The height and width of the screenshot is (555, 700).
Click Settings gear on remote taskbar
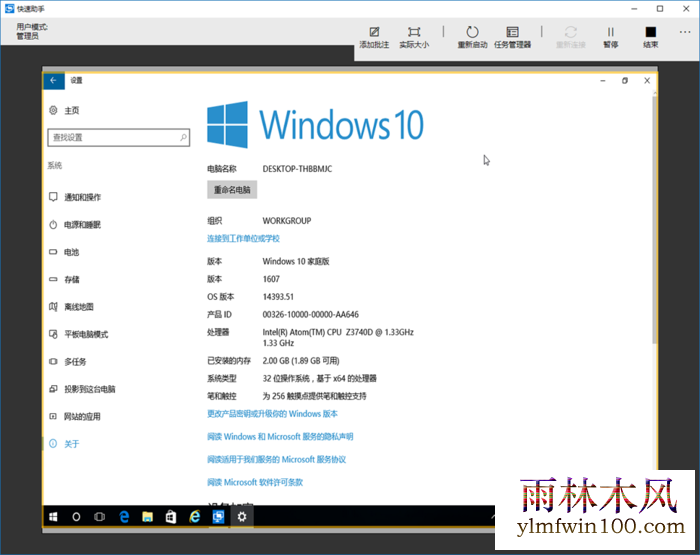pyautogui.click(x=242, y=517)
